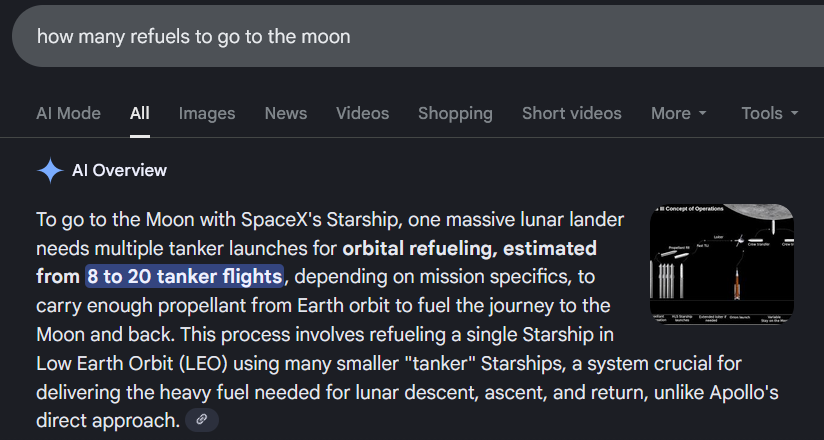Viewport: 824px width, 440px height.
Task: Click the direct approach text before link chip
Action: (108, 420)
